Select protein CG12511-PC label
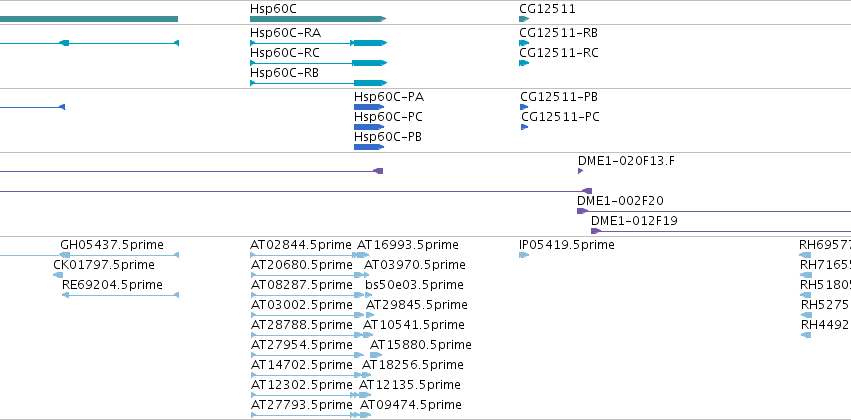851x420 pixels. (x=560, y=117)
